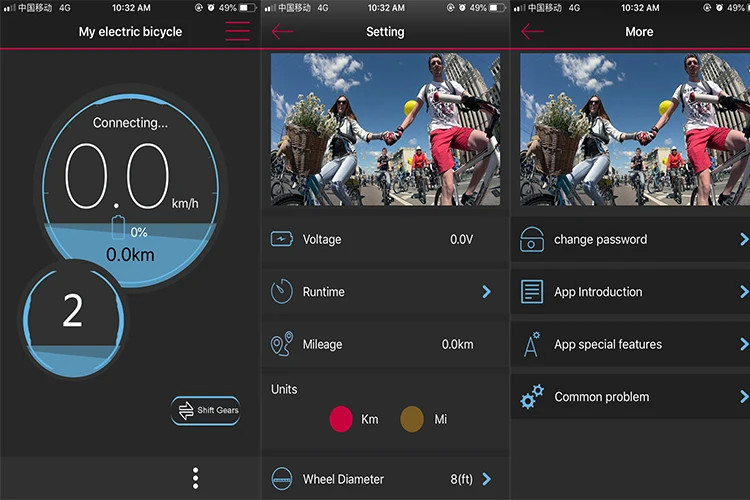Tap the Voltage label
This screenshot has height=500, width=750.
click(322, 239)
